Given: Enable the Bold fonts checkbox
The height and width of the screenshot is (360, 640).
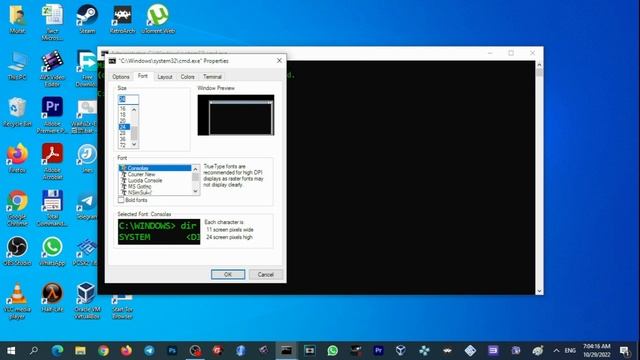Looking at the screenshot, I should tap(121, 200).
